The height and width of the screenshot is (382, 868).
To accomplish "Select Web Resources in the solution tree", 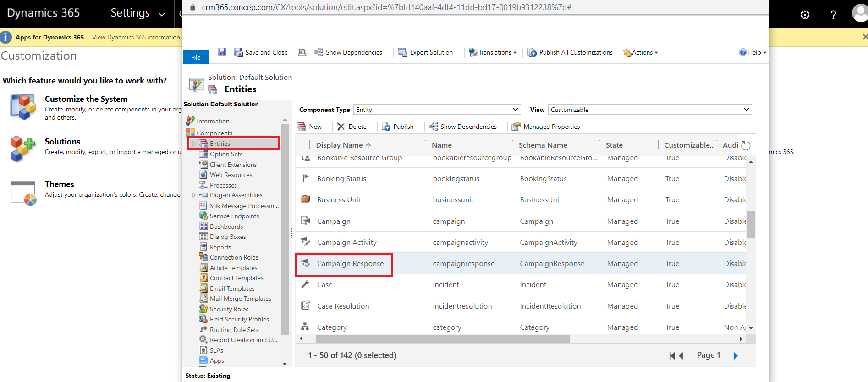I will pyautogui.click(x=231, y=175).
